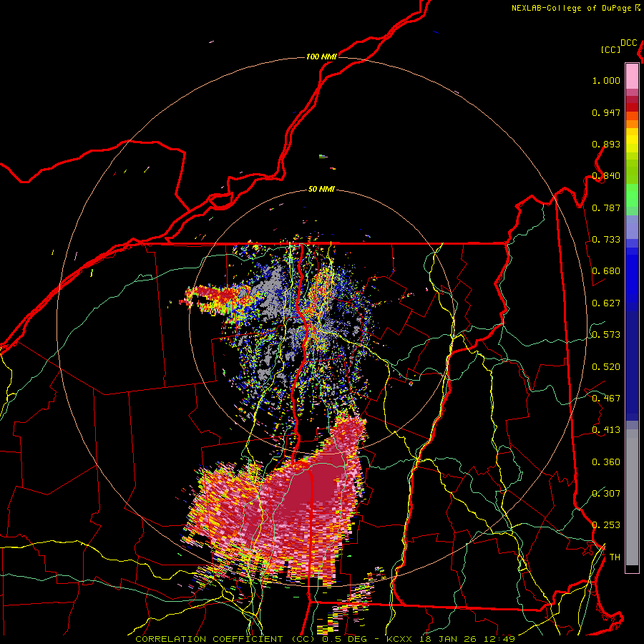Click the 0.307 scale value
This screenshot has width=644, height=644.
pos(606,494)
